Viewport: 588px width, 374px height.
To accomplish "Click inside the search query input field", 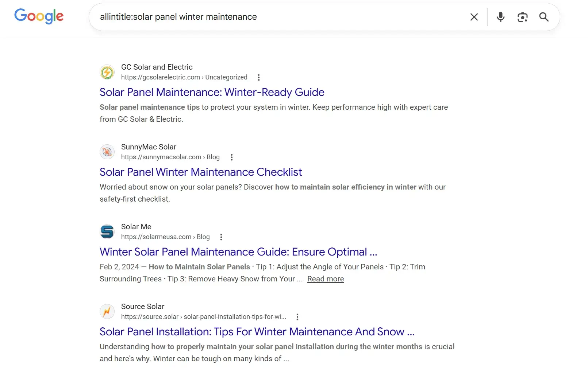I will [255, 17].
